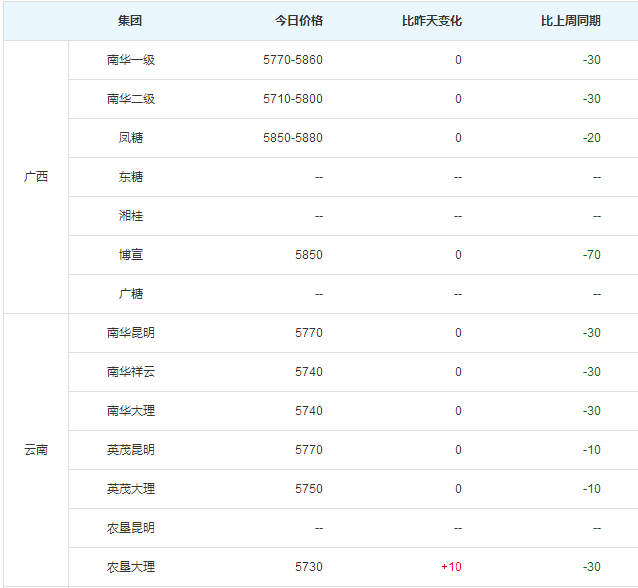Click the 凤糖 row label
The height and width of the screenshot is (588, 638).
131,138
